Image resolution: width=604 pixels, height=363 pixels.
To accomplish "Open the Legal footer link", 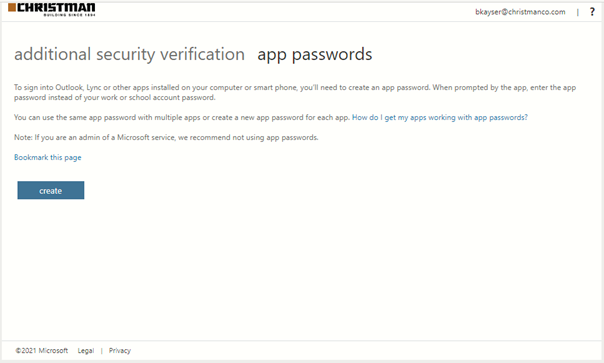I will point(86,351).
